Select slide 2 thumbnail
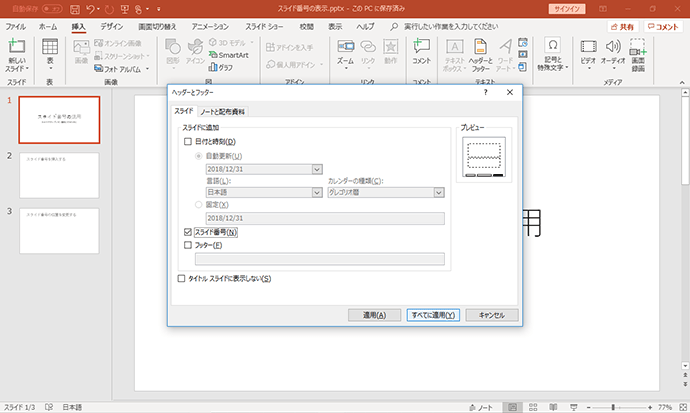 pos(59,175)
